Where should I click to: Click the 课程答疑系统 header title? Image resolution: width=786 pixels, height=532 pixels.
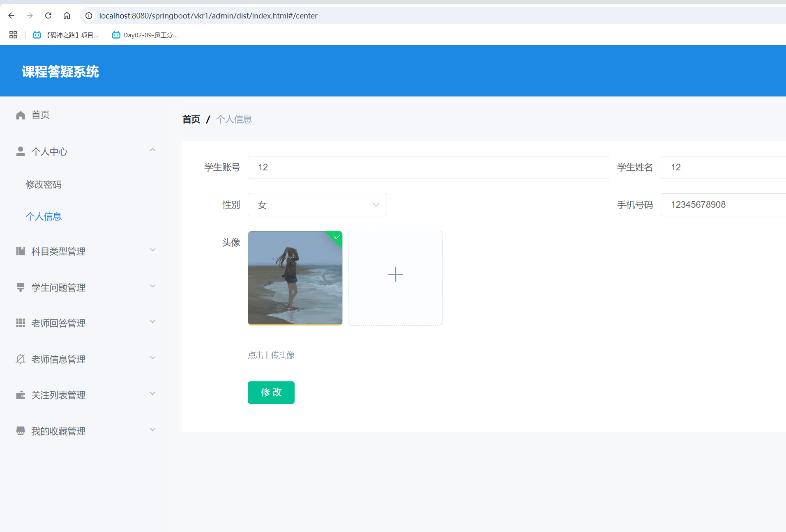tap(60, 72)
